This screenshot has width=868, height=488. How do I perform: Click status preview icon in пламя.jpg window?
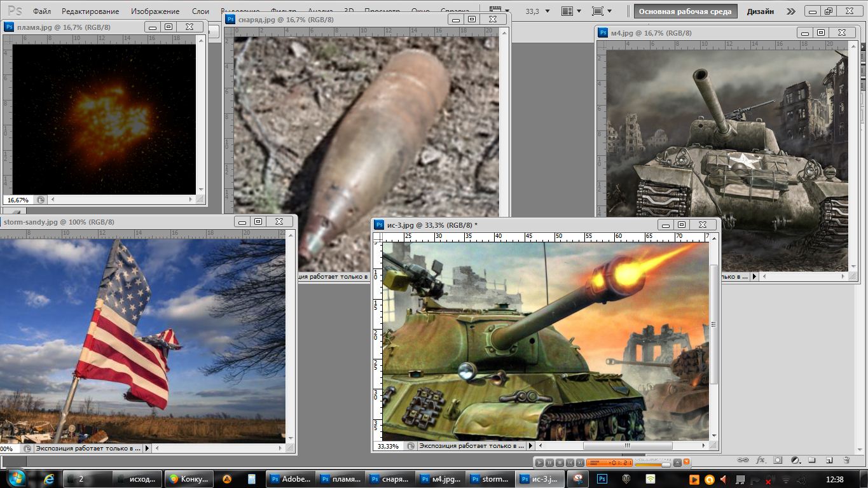point(41,200)
